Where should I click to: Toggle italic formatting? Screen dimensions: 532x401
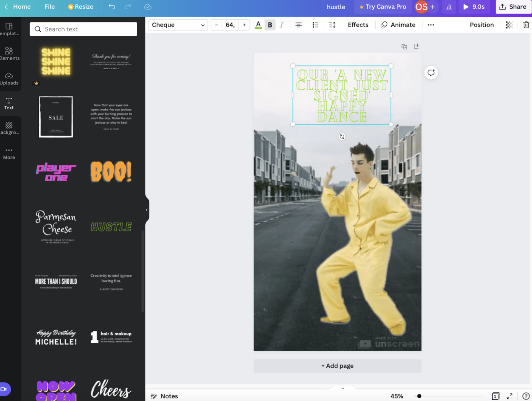pos(281,25)
